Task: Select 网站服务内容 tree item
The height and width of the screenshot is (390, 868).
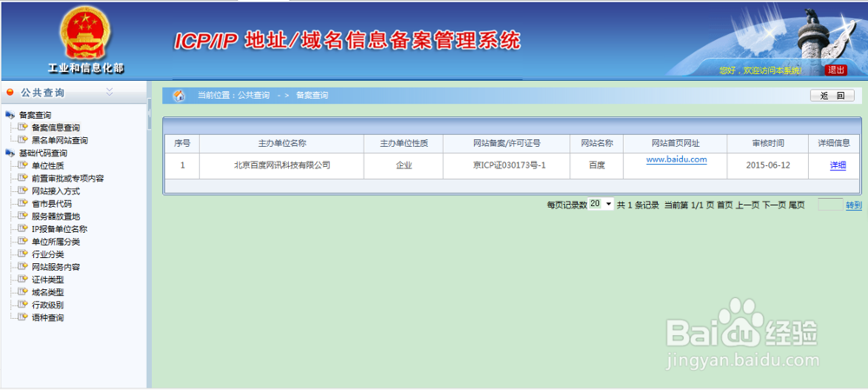Action: click(x=56, y=267)
